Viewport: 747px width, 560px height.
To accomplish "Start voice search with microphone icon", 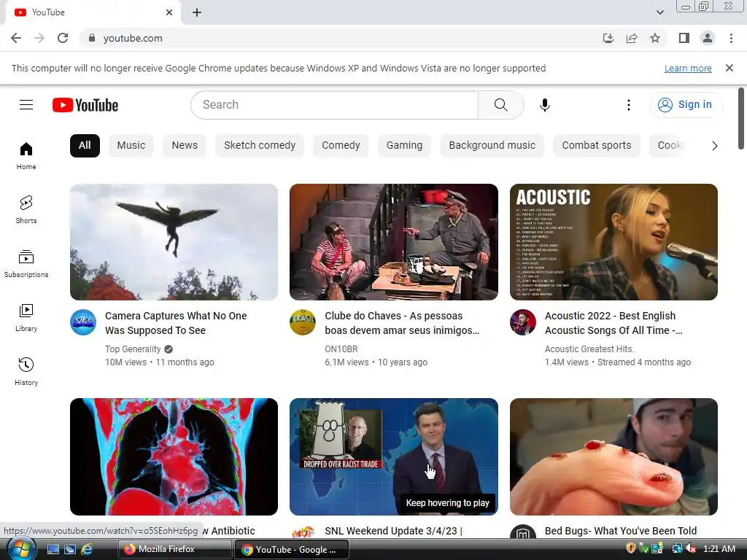I will click(x=545, y=105).
